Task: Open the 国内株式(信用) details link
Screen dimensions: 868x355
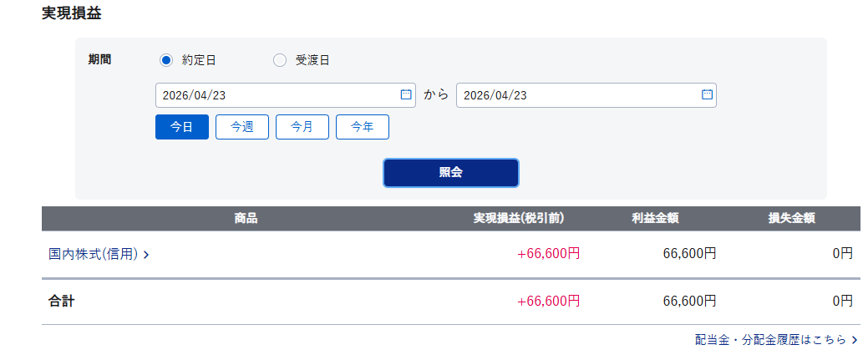Action: point(94,254)
